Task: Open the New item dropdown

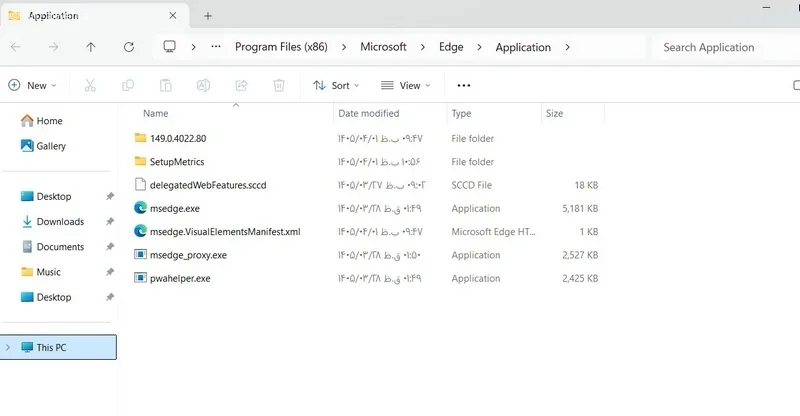Action: pyautogui.click(x=32, y=85)
